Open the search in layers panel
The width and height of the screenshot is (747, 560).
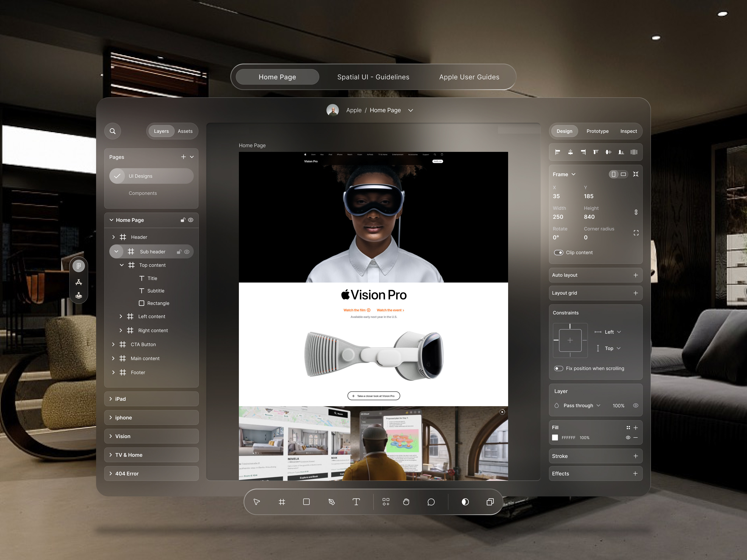113,131
